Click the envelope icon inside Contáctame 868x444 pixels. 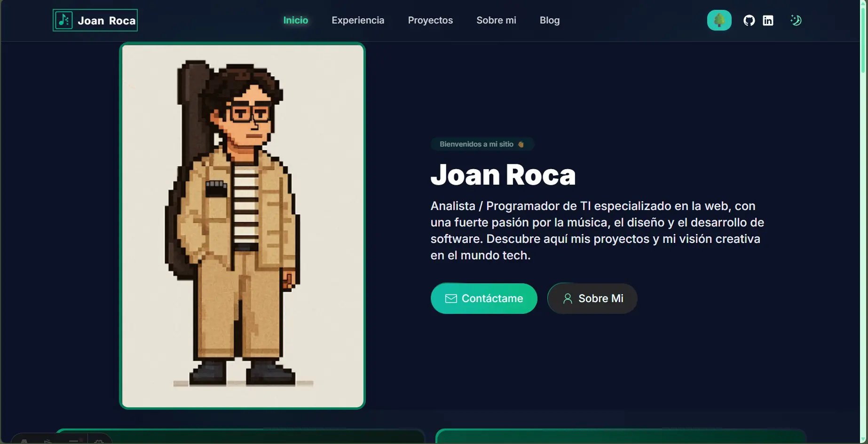pyautogui.click(x=451, y=298)
